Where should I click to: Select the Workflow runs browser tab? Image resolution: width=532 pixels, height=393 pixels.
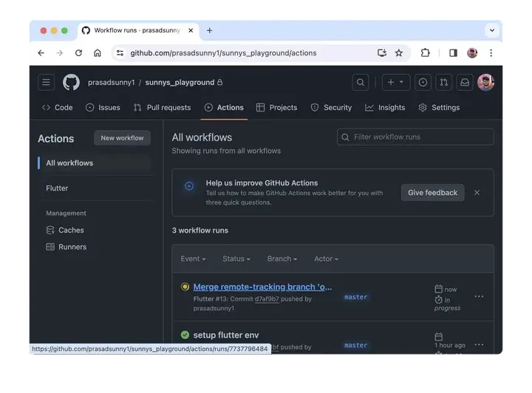click(x=139, y=30)
